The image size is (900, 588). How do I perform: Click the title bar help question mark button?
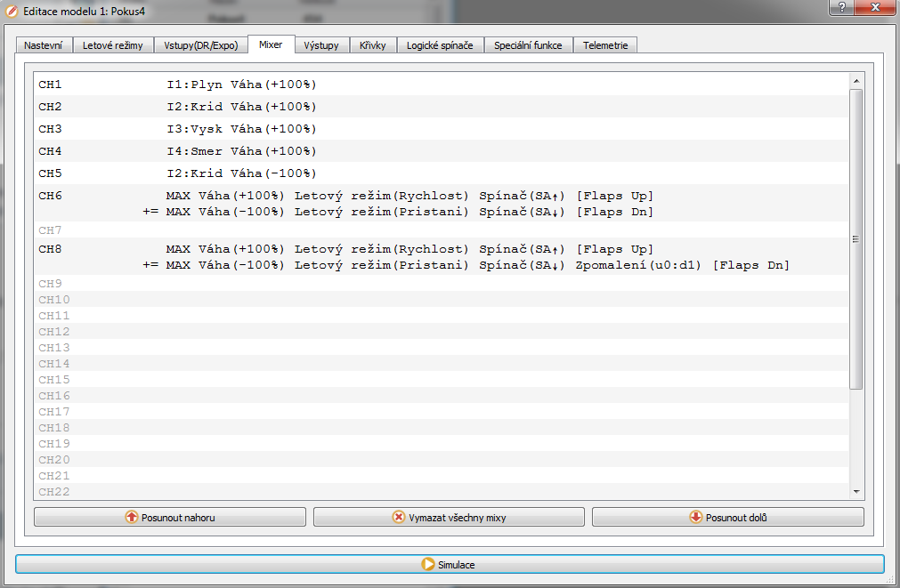(x=842, y=8)
